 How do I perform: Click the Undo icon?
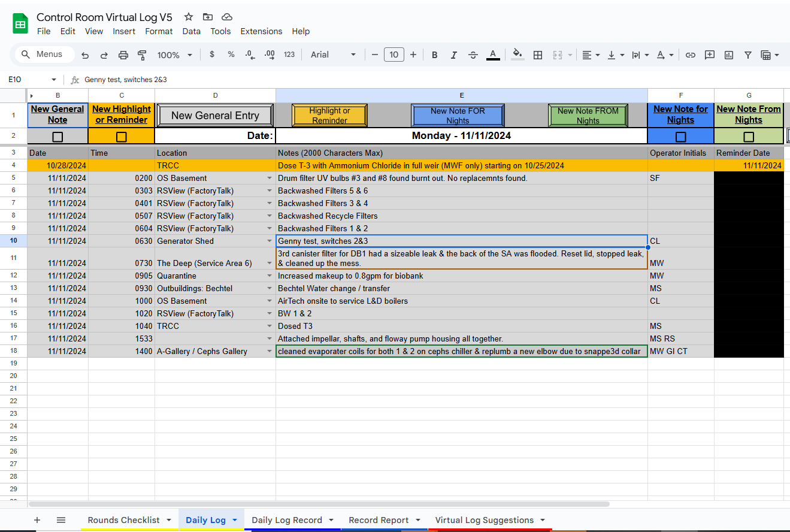pyautogui.click(x=85, y=55)
